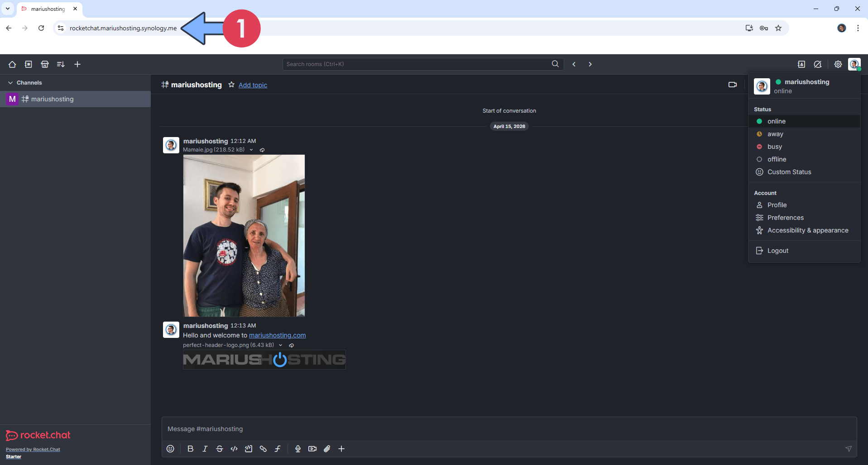This screenshot has width=868, height=465.
Task: Reload the page in the browser
Action: point(41,28)
